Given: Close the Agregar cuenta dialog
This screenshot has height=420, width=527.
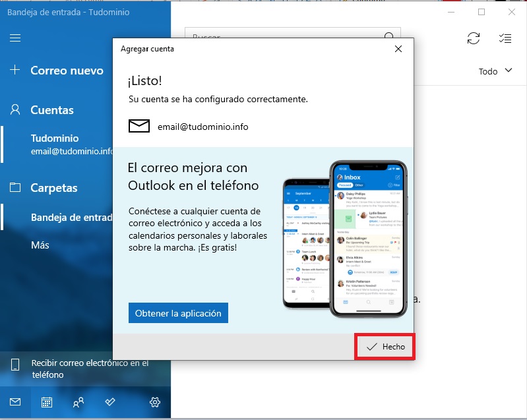Looking at the screenshot, I should (398, 49).
